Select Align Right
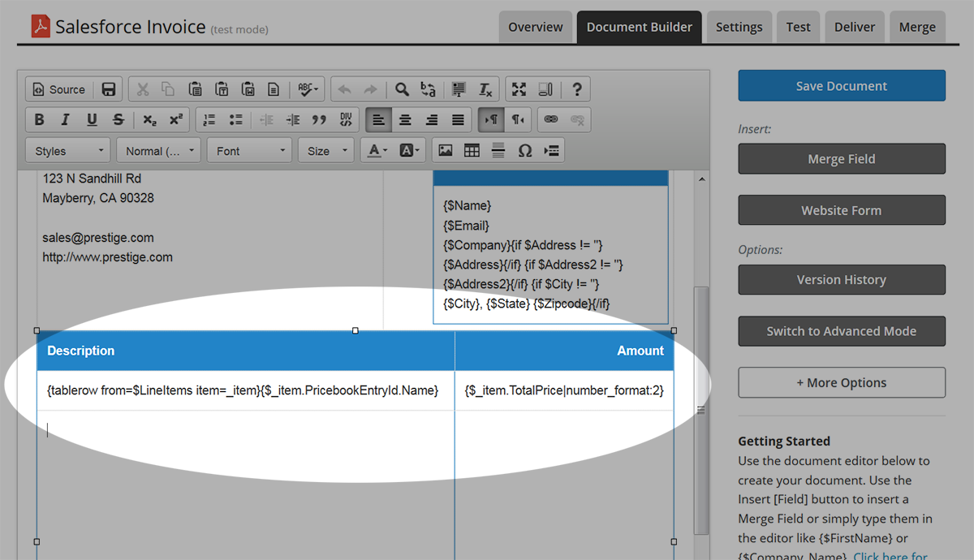This screenshot has width=974, height=560. pos(432,119)
